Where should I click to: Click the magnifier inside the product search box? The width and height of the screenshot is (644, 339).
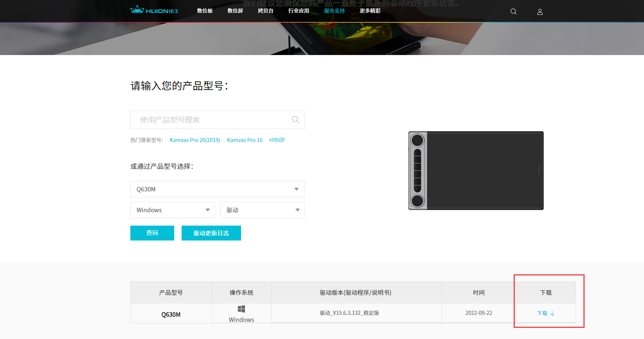pyautogui.click(x=296, y=120)
